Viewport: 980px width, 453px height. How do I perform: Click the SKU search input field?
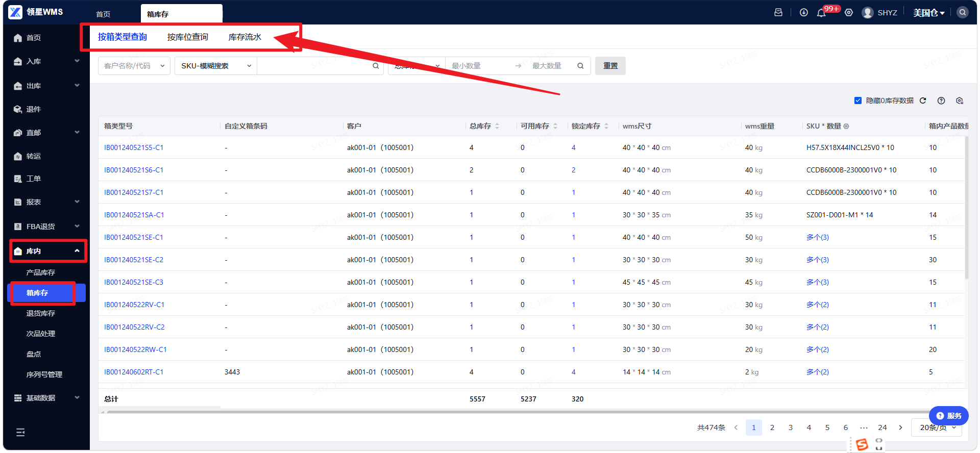point(314,66)
